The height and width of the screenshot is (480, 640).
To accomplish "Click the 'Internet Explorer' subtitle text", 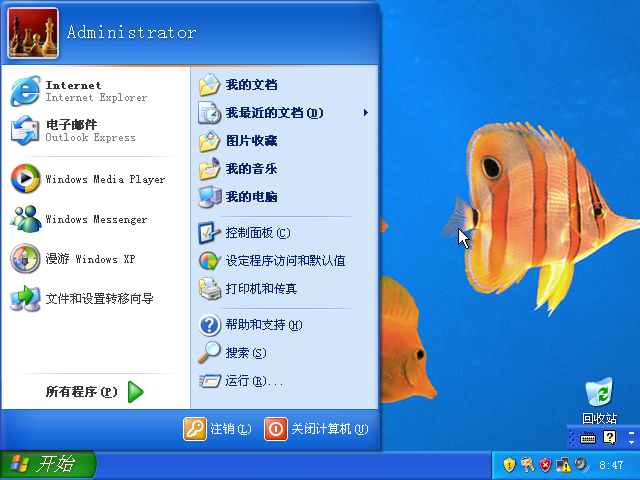I will (x=96, y=98).
